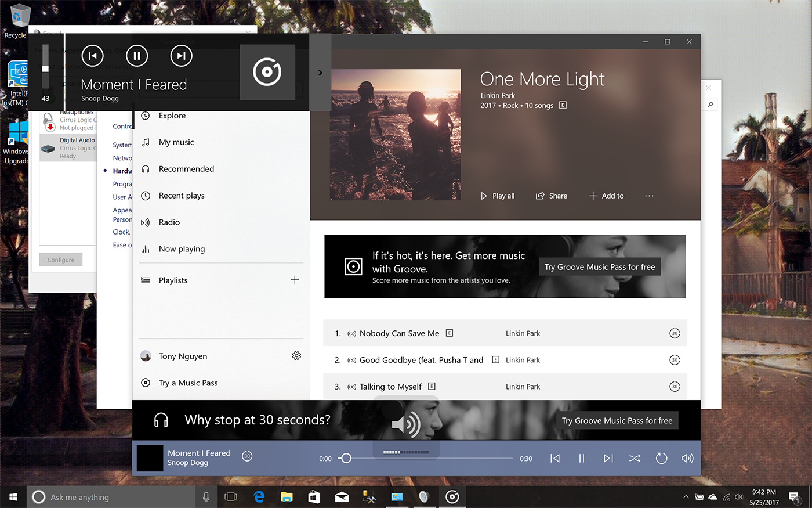Select Try a Music Pass in sidebar
The height and width of the screenshot is (508, 812).
point(188,383)
